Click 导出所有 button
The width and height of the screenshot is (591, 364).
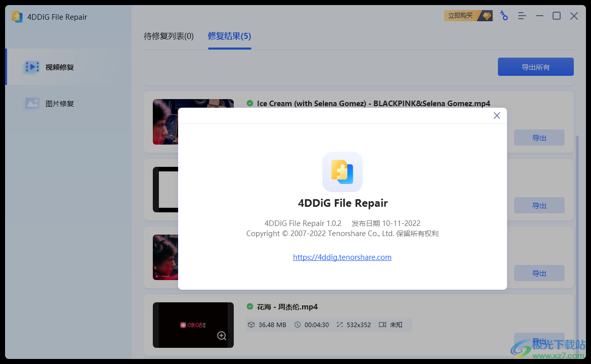tap(535, 67)
